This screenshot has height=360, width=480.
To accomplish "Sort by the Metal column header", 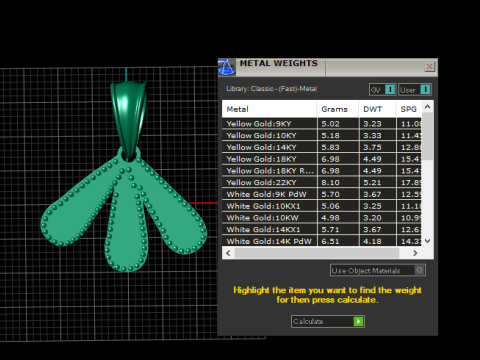I will (x=269, y=109).
